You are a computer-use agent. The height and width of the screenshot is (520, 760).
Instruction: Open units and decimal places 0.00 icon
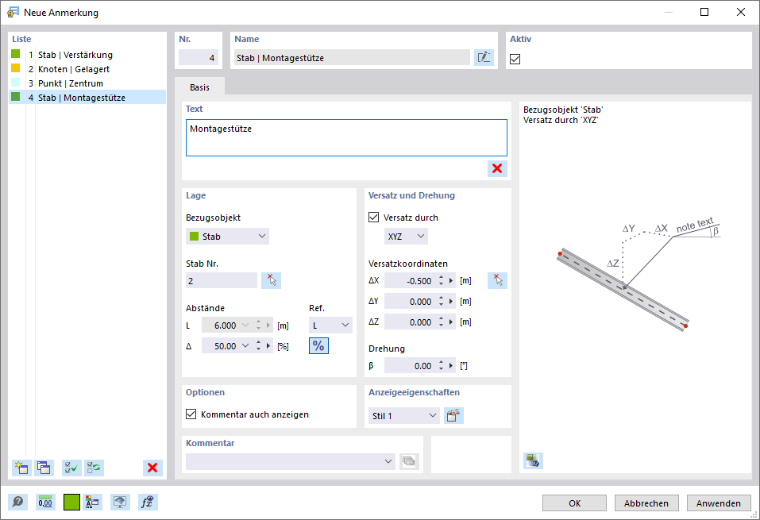45,503
